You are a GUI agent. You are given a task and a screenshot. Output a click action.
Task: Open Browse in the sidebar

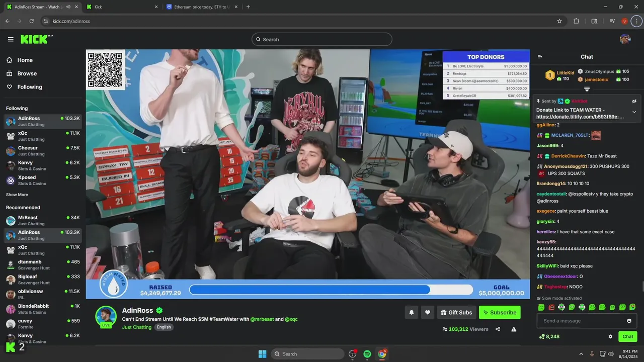[x=21, y=73]
